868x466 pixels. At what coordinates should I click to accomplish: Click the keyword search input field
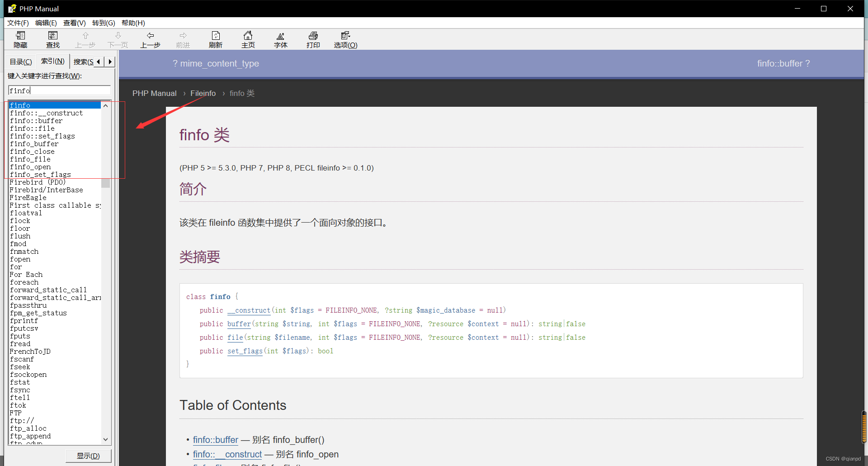point(59,90)
